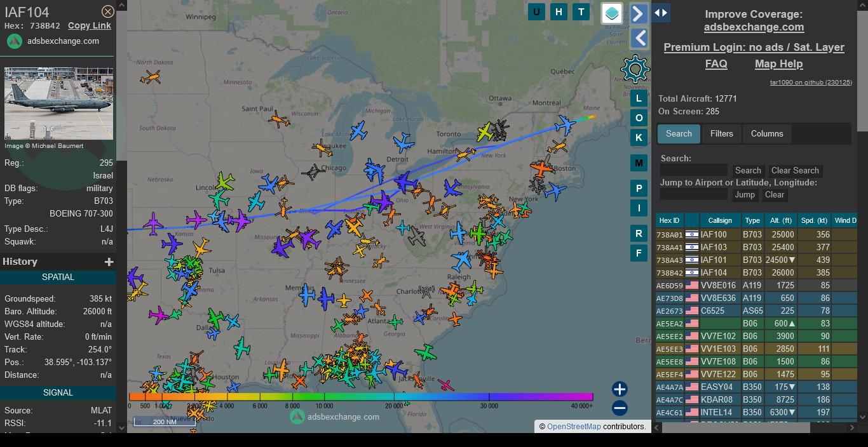
Task: Open tar1090 on github link
Action: coord(811,83)
